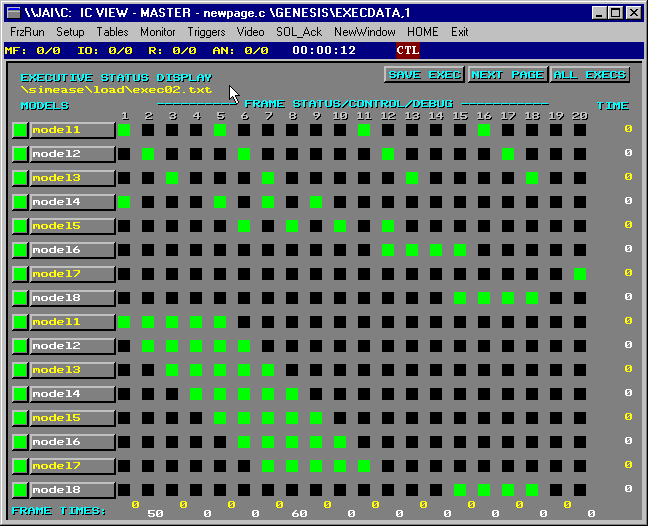Open the Setup menu
Image resolution: width=648 pixels, height=526 pixels.
pyautogui.click(x=70, y=32)
